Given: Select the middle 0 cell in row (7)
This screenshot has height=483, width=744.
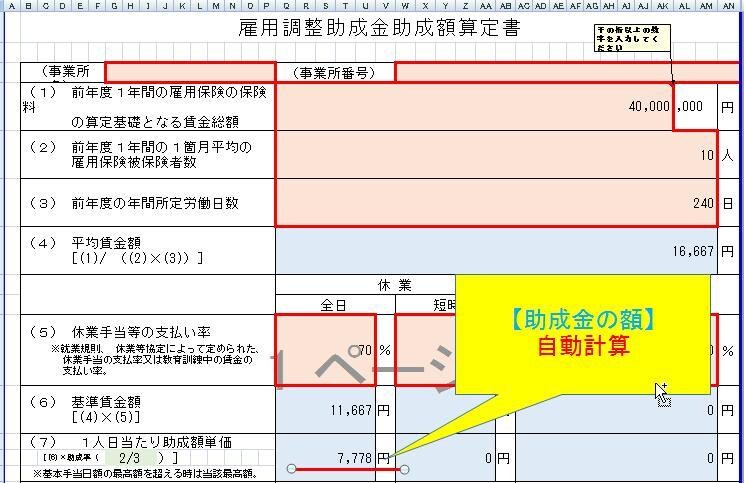Looking at the screenshot, I should (446, 458).
